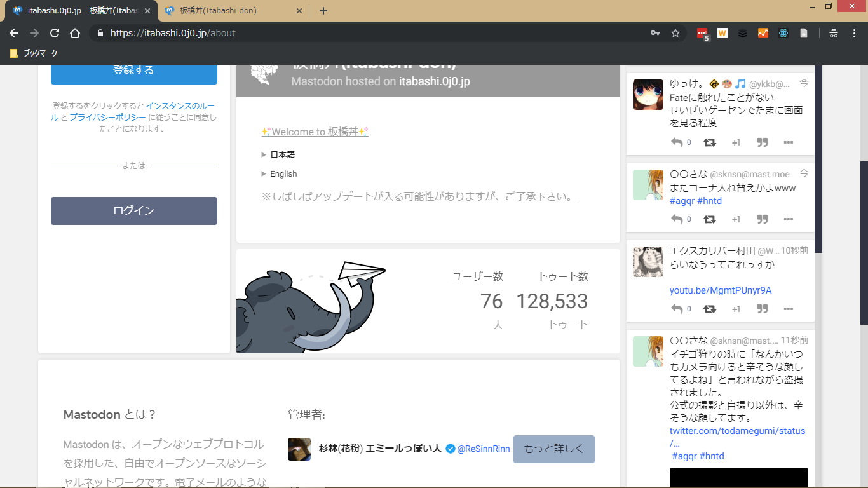The width and height of the screenshot is (868, 488).
Task: Open the React DevTools extension icon
Action: point(783,33)
